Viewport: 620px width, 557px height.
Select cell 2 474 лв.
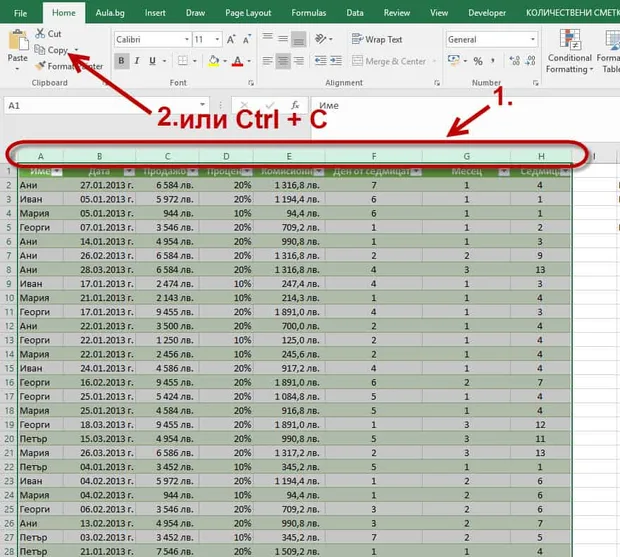click(x=167, y=283)
